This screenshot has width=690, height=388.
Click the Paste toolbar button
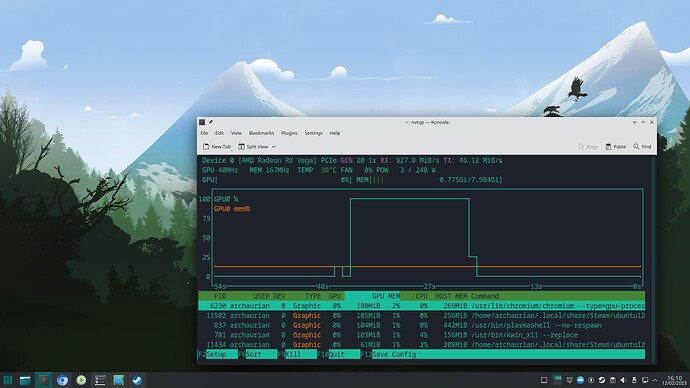click(615, 146)
